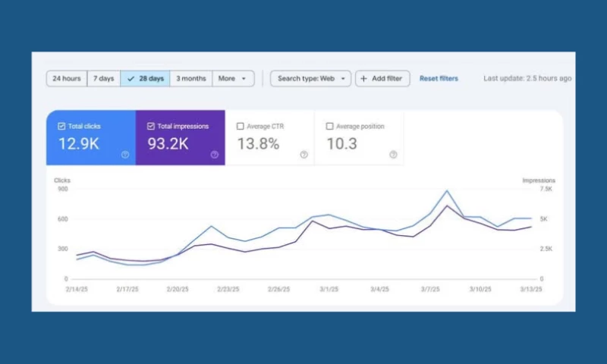The image size is (607, 364).
Task: Open the Search type: Web dropdown
Action: tap(310, 78)
